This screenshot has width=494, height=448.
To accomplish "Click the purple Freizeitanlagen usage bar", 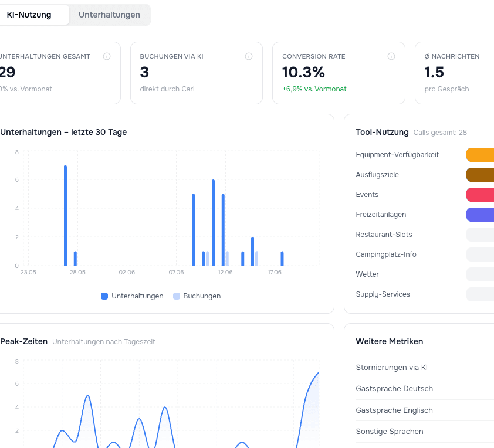I will pyautogui.click(x=480, y=215).
